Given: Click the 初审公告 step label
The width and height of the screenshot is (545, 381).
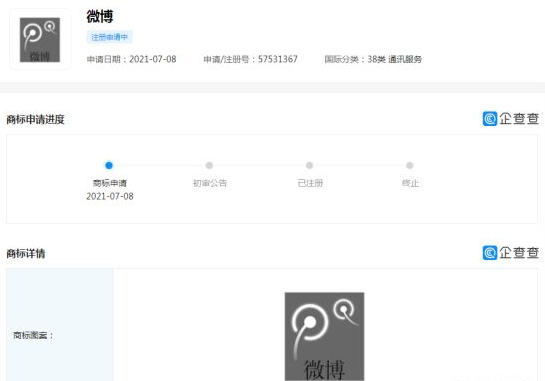Looking at the screenshot, I should pyautogui.click(x=210, y=183).
